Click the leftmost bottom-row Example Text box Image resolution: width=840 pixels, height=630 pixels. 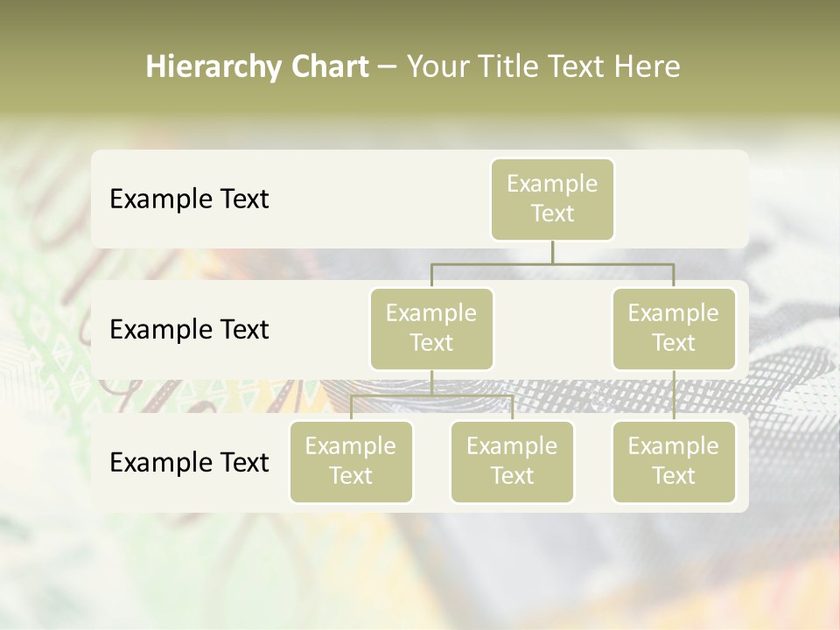pos(351,461)
